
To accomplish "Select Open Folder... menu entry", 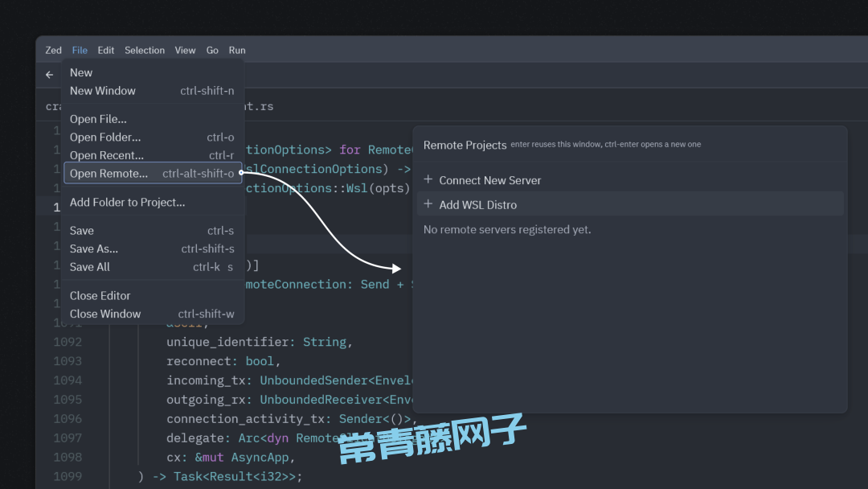I will click(105, 138).
